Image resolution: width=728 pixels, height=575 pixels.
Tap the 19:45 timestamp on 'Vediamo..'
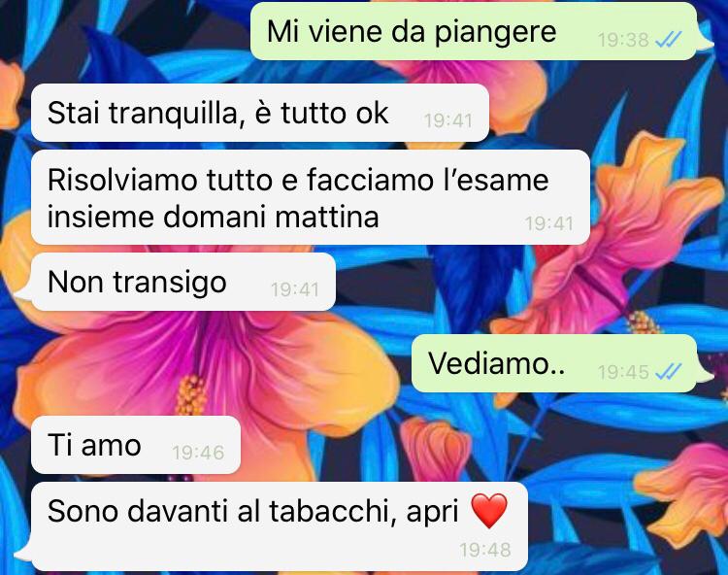623,372
